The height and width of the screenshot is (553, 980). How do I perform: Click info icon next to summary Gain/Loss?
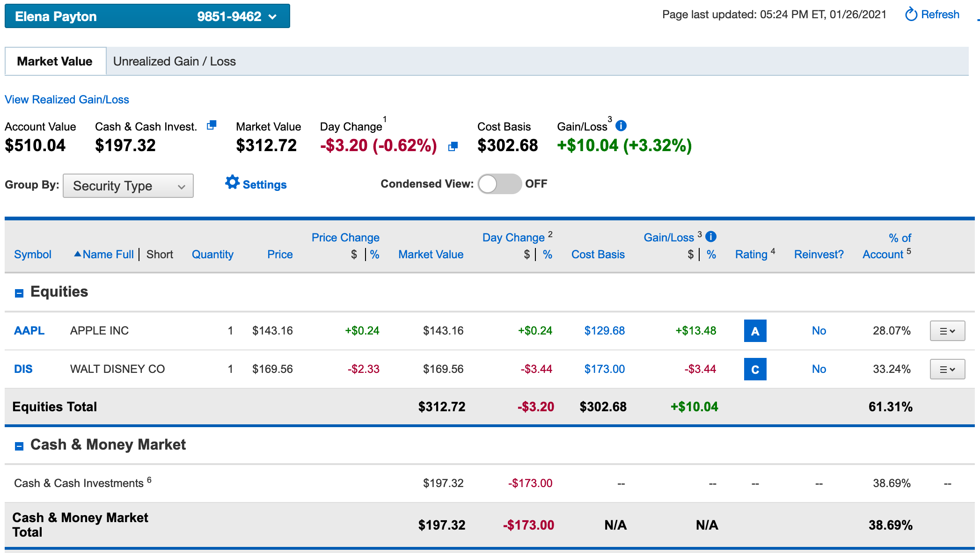pos(621,125)
